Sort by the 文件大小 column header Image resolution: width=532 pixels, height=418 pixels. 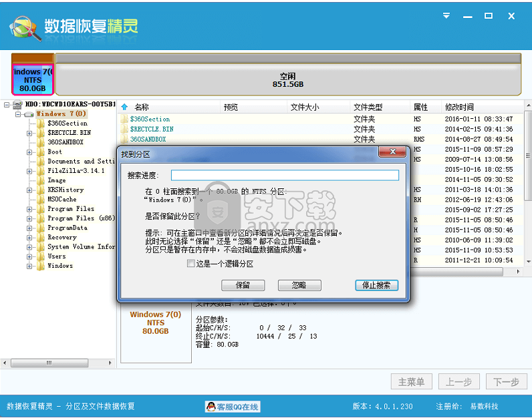point(318,107)
